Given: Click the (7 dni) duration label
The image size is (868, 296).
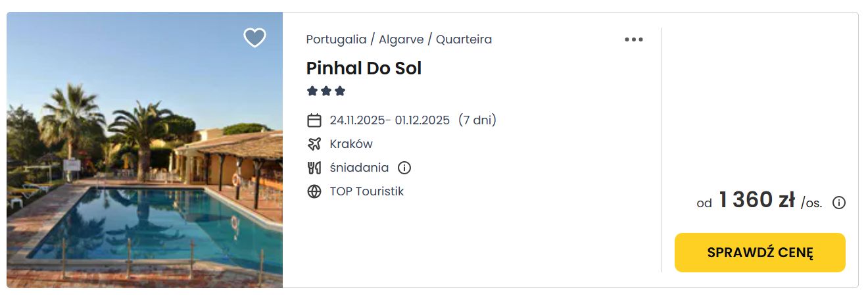Looking at the screenshot, I should pos(477,120).
